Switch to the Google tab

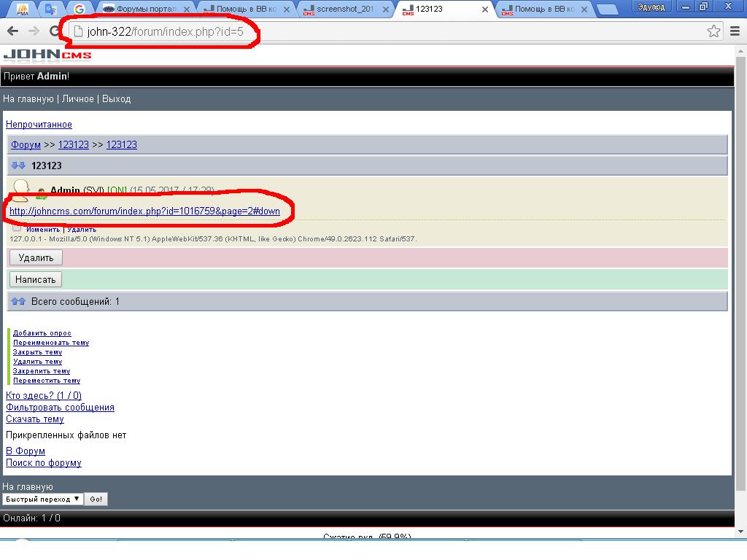(79, 9)
